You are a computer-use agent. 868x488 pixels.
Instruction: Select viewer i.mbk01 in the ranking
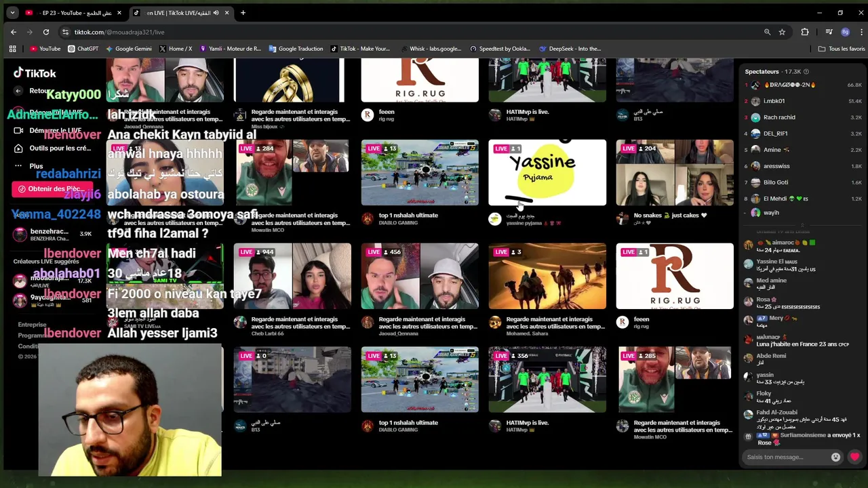click(804, 101)
